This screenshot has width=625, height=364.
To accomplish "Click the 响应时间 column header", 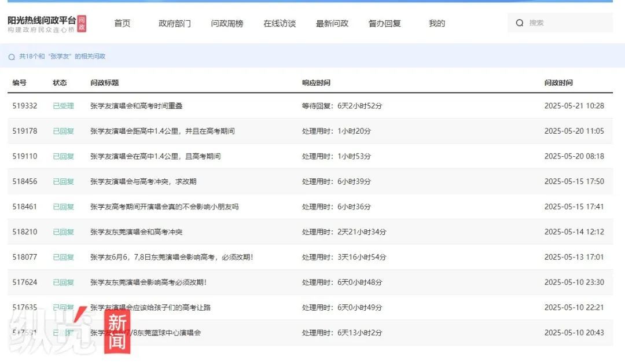I will pos(316,83).
